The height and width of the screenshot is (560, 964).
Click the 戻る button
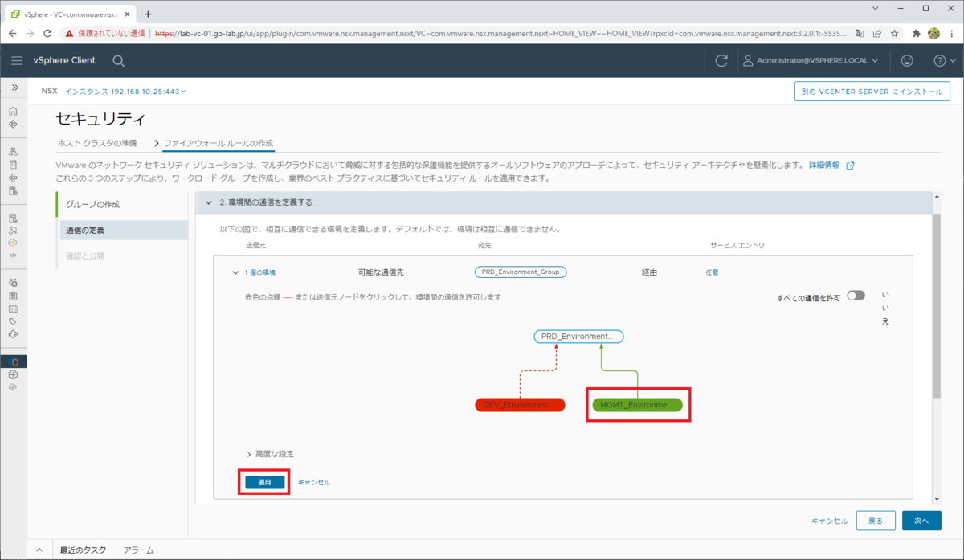click(876, 521)
